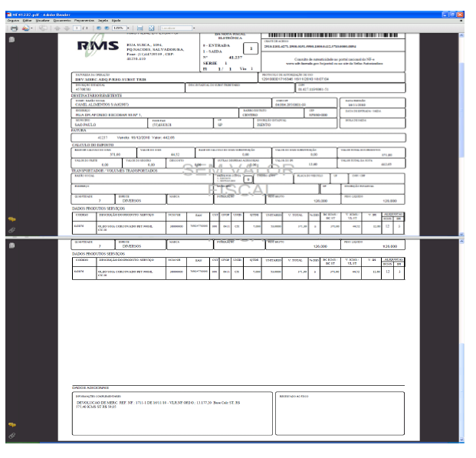Click 'DADOS ADICIONAIS' heading

[90, 387]
